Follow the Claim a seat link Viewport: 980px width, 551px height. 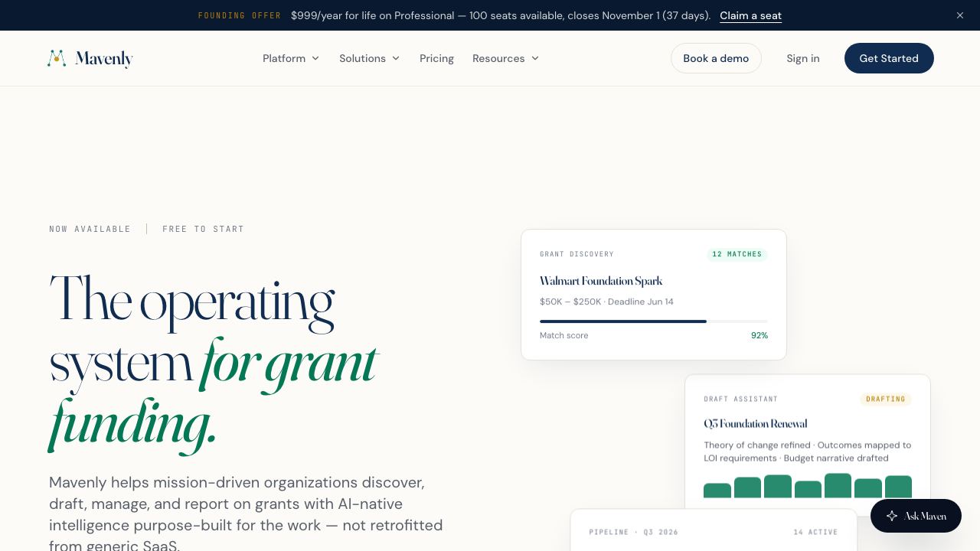click(x=750, y=15)
